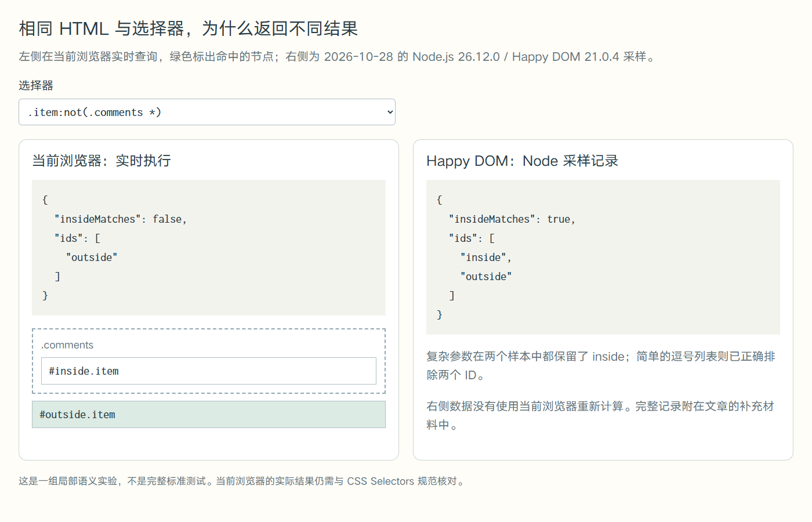Click the "insideMatches": false line
The height and width of the screenshot is (522, 812).
(x=121, y=219)
